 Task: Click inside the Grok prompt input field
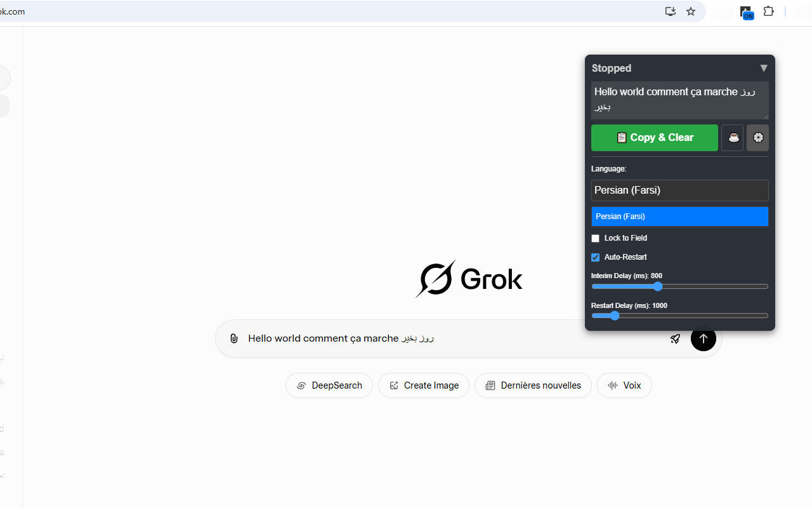pyautogui.click(x=454, y=338)
